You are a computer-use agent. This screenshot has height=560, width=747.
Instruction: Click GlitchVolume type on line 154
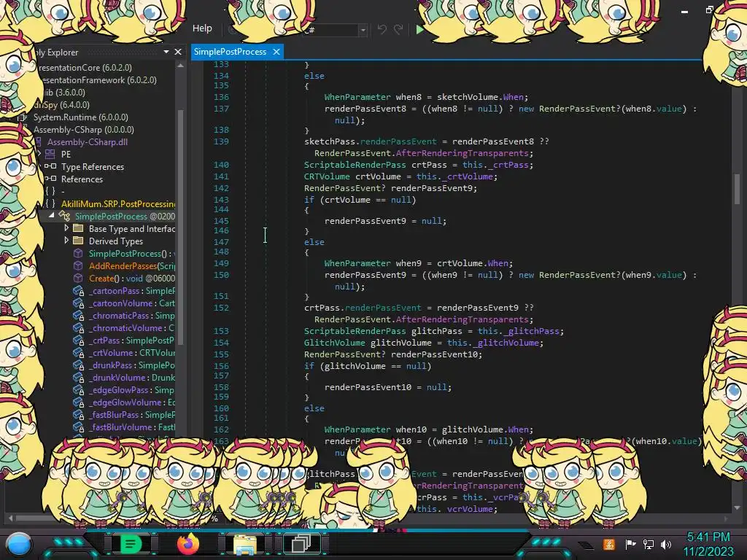[x=334, y=343]
